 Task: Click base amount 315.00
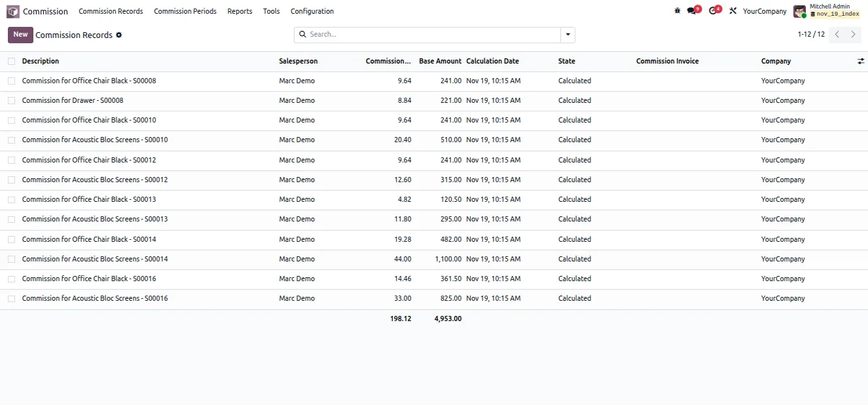coord(451,180)
